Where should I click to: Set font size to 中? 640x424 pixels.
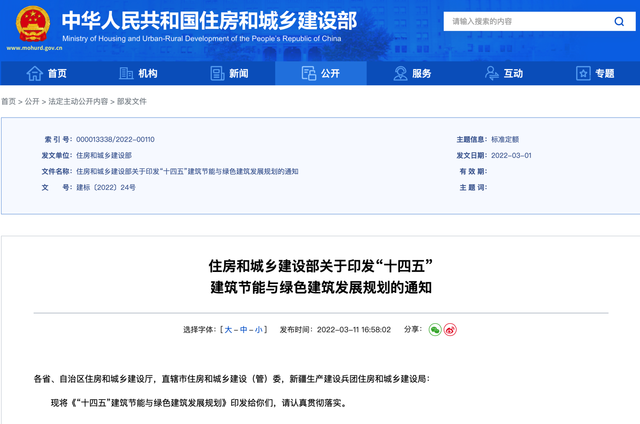coord(243,330)
